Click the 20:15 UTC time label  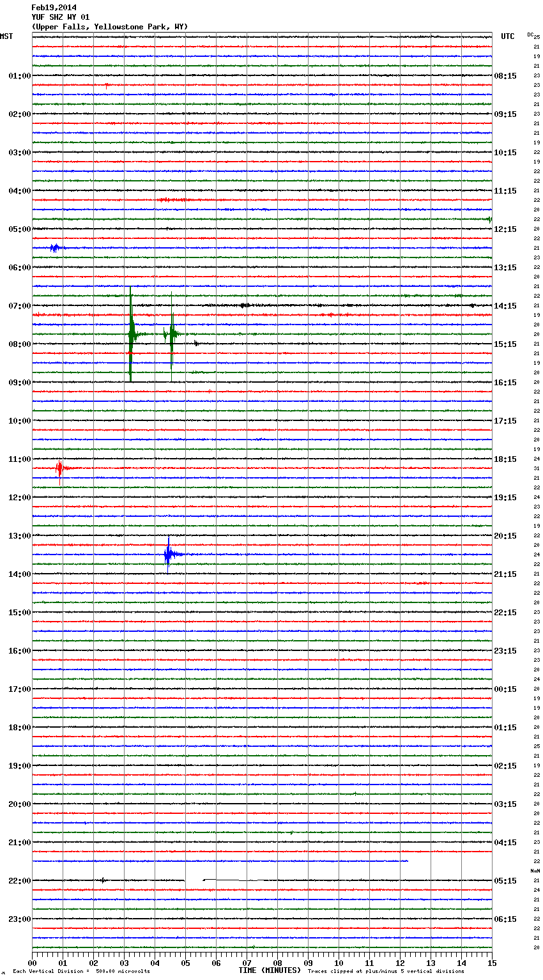[505, 536]
